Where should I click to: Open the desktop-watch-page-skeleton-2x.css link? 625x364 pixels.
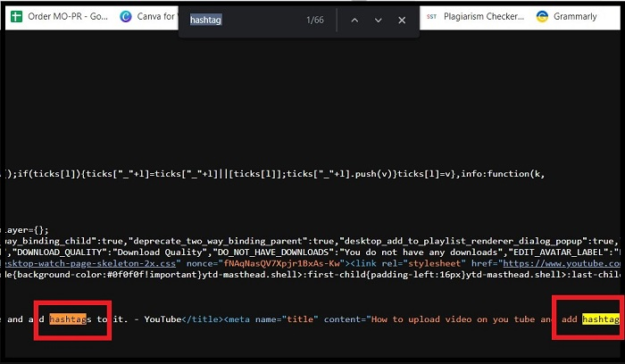[x=90, y=264]
